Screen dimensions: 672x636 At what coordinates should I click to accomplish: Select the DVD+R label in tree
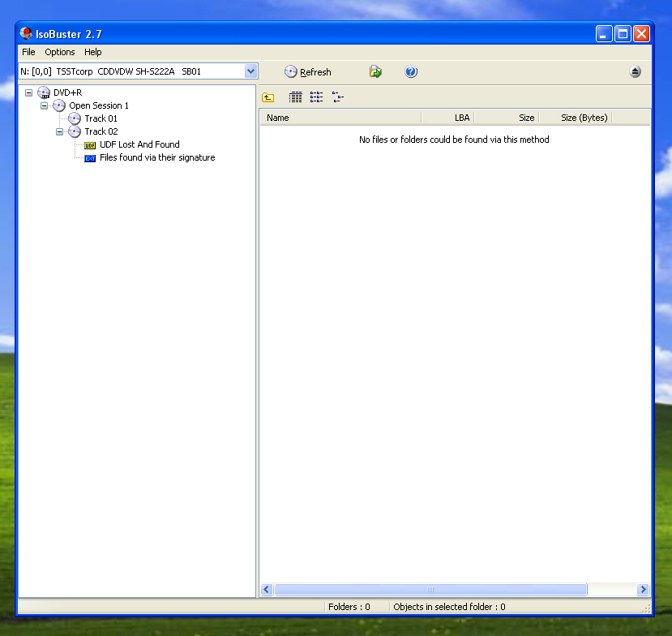coord(68,92)
